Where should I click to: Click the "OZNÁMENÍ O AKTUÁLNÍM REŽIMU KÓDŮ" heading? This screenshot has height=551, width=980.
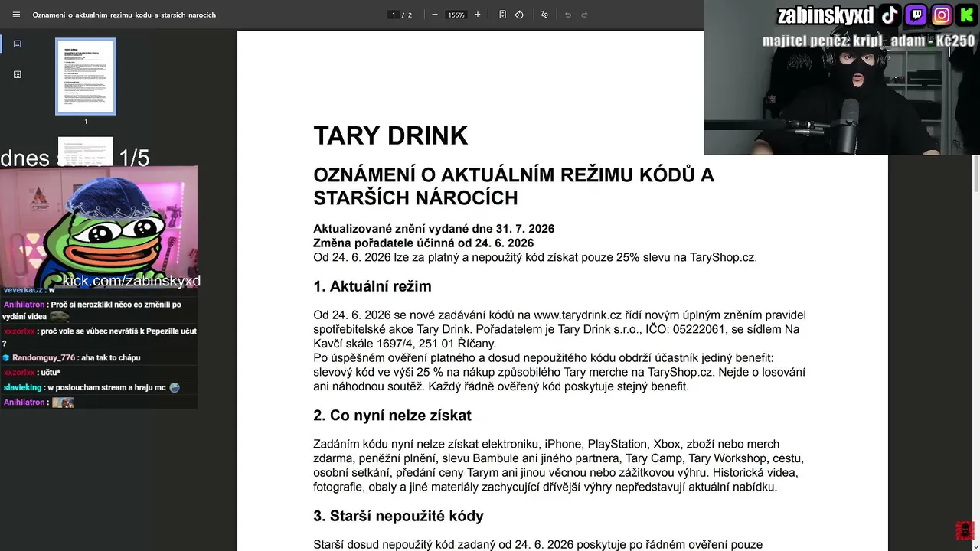click(x=514, y=186)
